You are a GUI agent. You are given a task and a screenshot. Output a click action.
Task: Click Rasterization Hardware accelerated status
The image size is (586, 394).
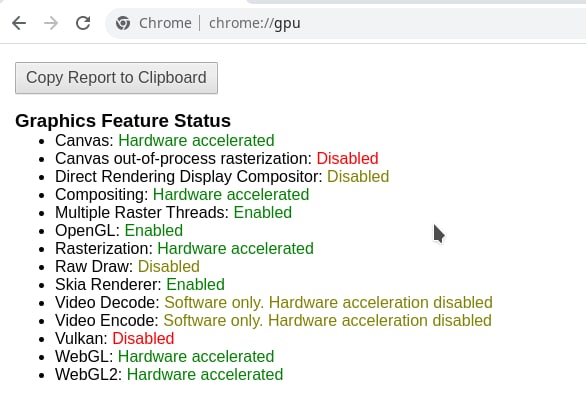tap(235, 248)
